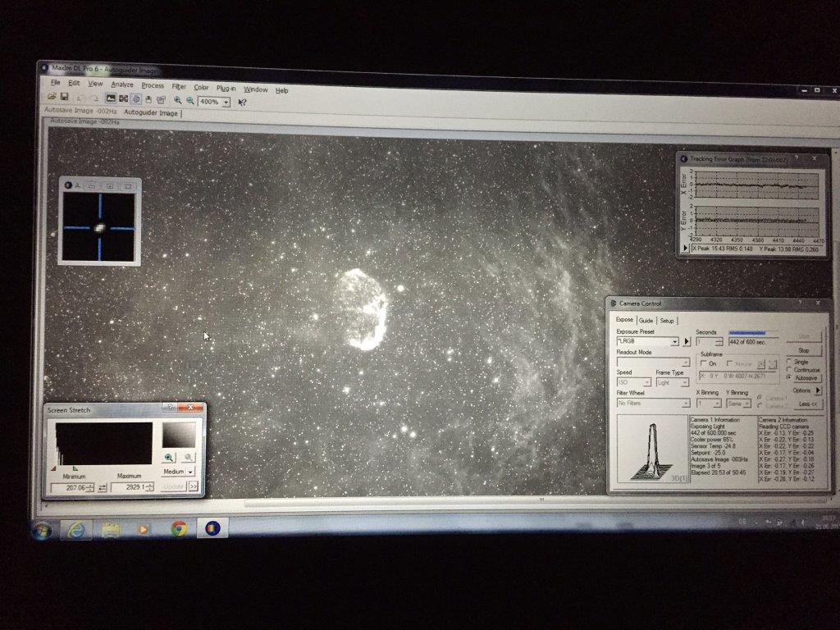Toggle the Screen Stretch window toolbar icon
The height and width of the screenshot is (630, 840).
(x=111, y=98)
